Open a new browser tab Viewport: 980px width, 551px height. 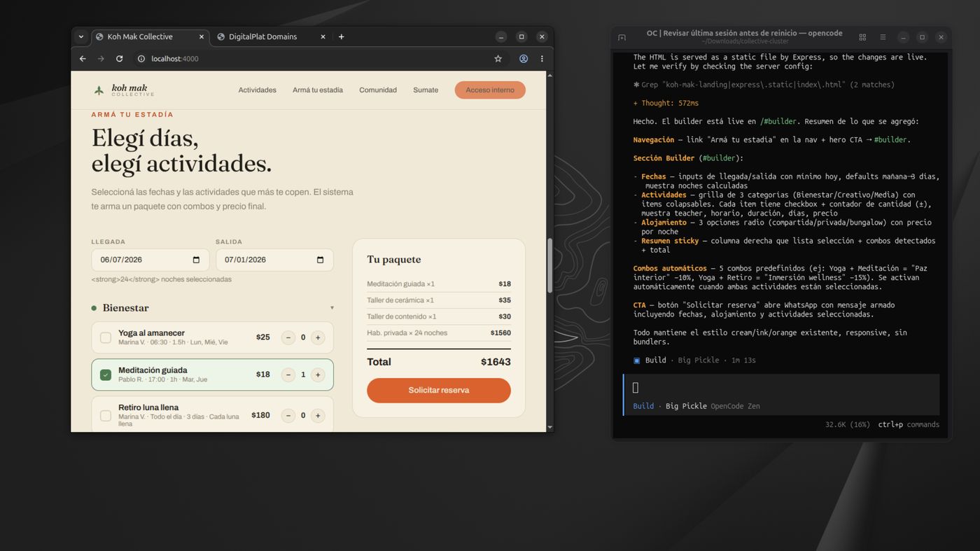[342, 36]
